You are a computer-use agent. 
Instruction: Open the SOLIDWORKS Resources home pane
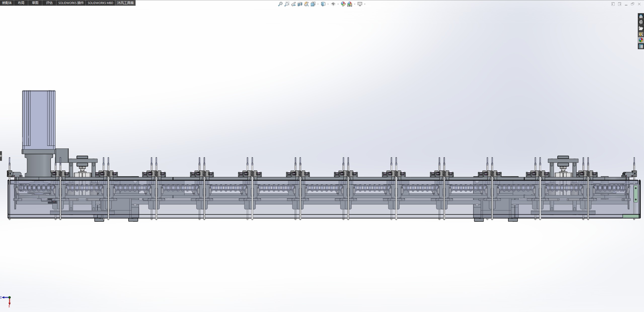(x=641, y=16)
